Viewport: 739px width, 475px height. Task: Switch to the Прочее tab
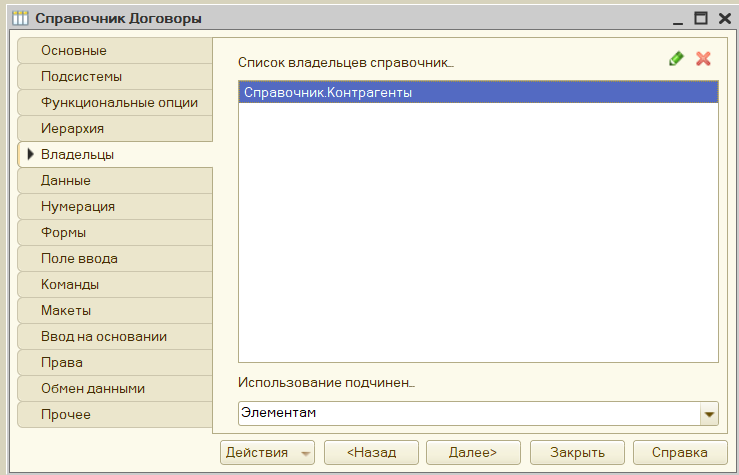tap(115, 415)
